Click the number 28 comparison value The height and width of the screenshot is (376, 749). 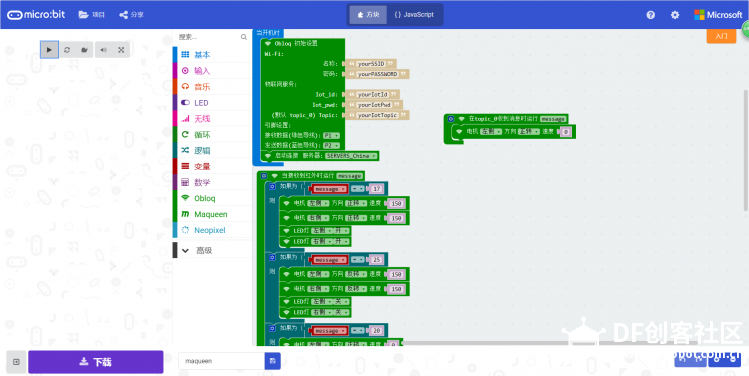click(x=376, y=331)
